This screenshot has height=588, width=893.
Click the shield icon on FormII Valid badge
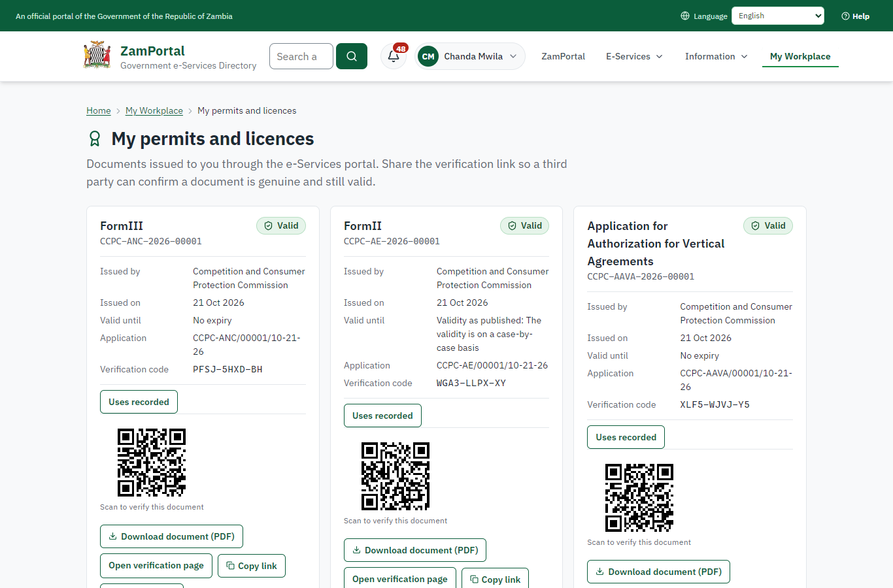click(x=512, y=225)
